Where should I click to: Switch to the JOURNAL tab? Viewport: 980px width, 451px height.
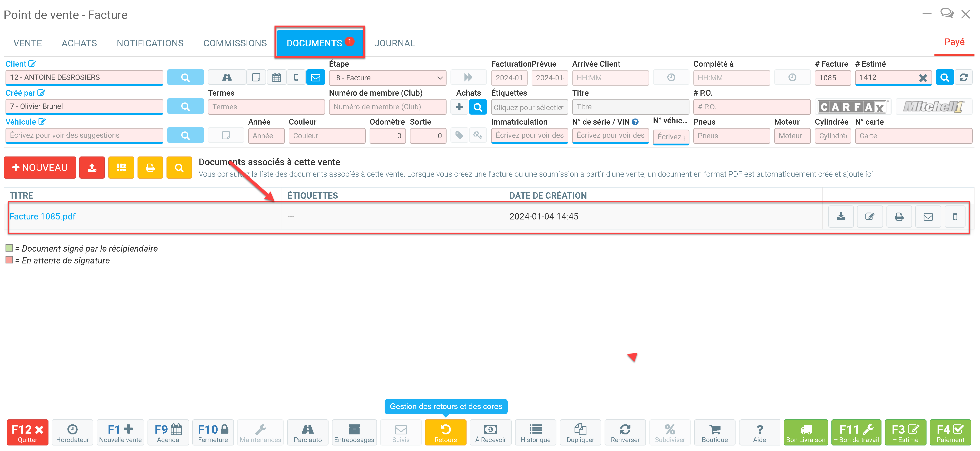(x=394, y=43)
